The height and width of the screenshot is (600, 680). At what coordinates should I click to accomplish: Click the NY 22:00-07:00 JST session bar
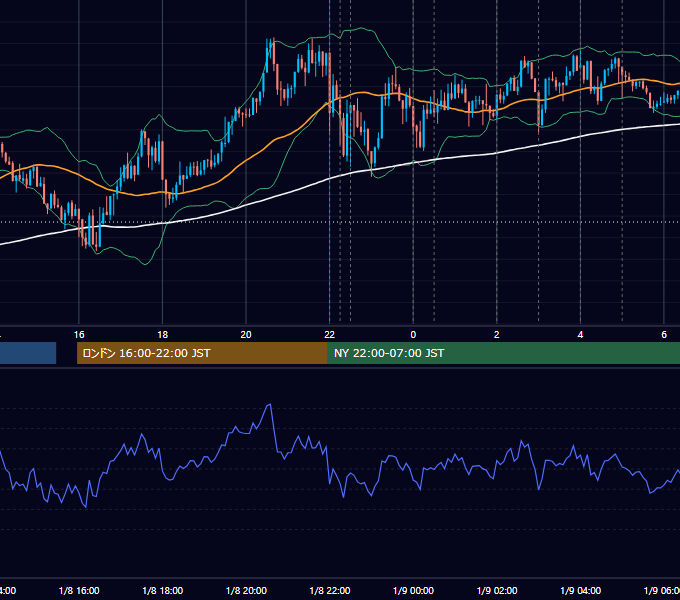503,353
